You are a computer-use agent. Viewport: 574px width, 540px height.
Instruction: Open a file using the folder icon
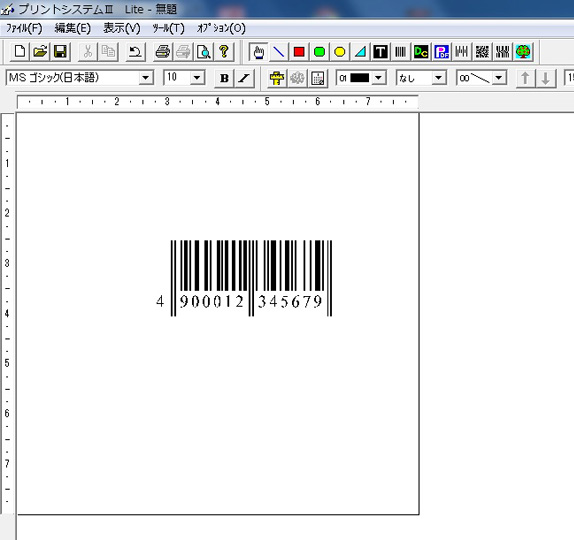pyautogui.click(x=40, y=52)
